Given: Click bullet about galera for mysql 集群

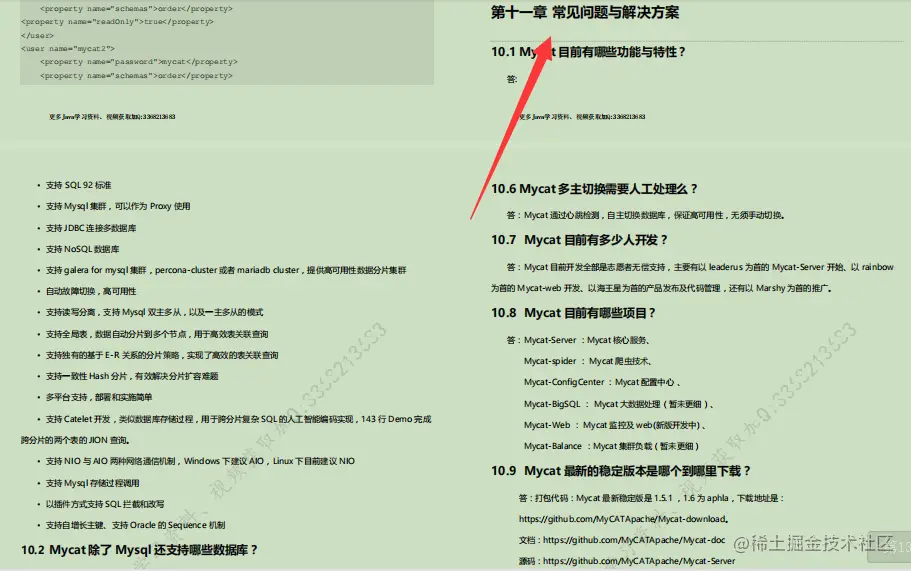Looking at the screenshot, I should click(x=226, y=270).
